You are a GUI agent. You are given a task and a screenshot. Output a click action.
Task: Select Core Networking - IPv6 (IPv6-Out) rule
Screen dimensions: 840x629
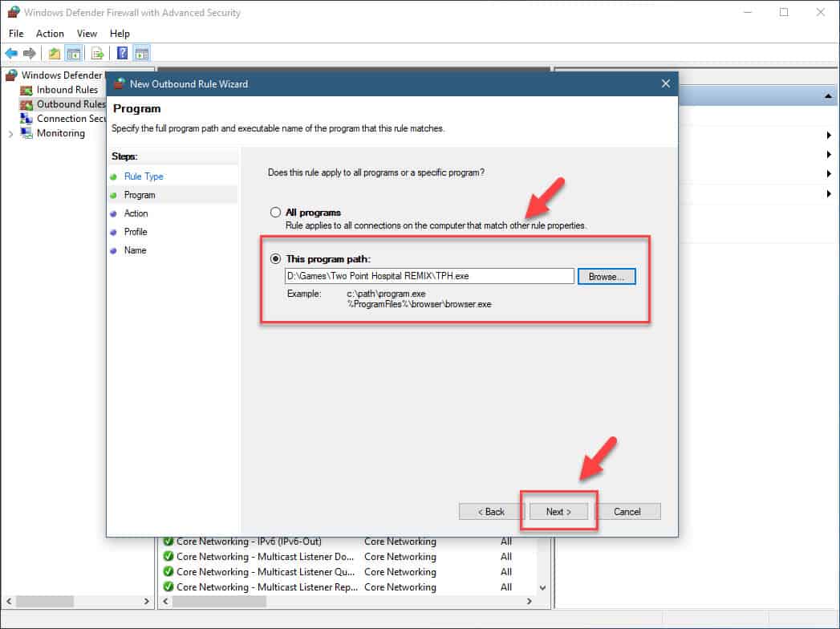tap(249, 541)
